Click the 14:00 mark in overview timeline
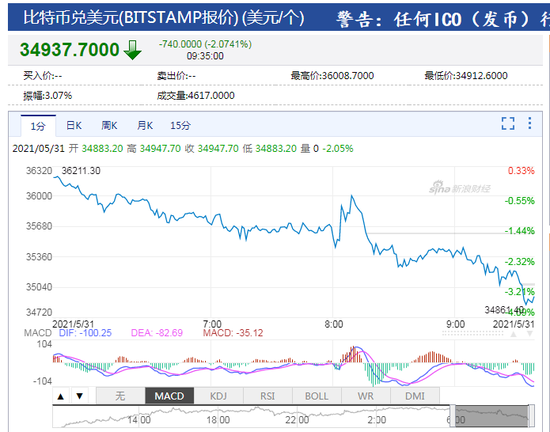The image size is (550, 432). pyautogui.click(x=139, y=420)
